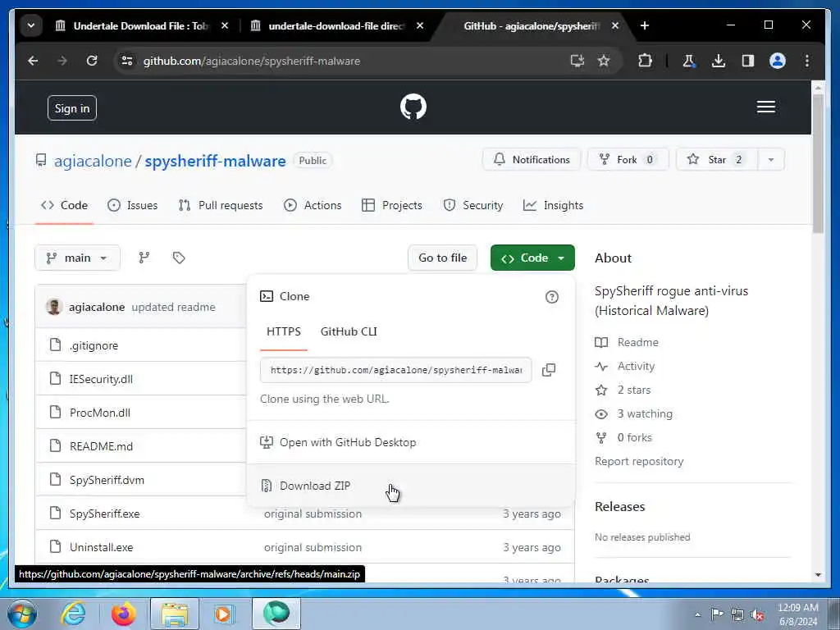The width and height of the screenshot is (840, 630).
Task: Open the Projects tab
Action: [391, 205]
